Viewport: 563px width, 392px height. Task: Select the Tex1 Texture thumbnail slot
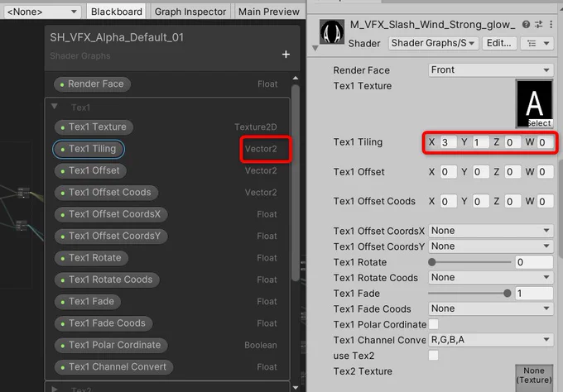[534, 103]
